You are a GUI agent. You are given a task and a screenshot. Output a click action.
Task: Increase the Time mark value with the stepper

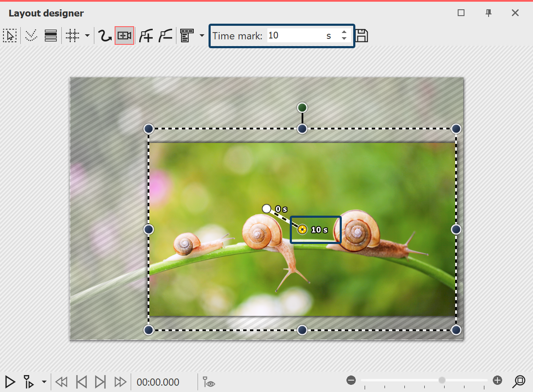[345, 33]
